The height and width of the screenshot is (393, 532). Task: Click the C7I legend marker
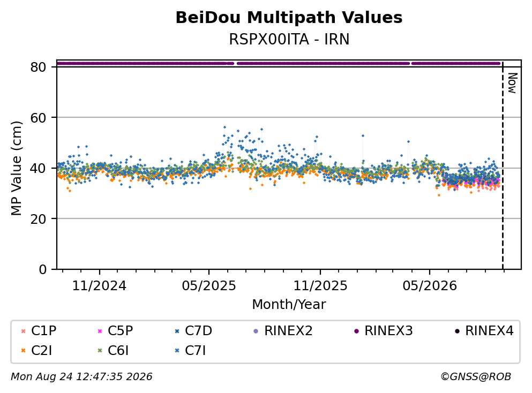point(177,351)
